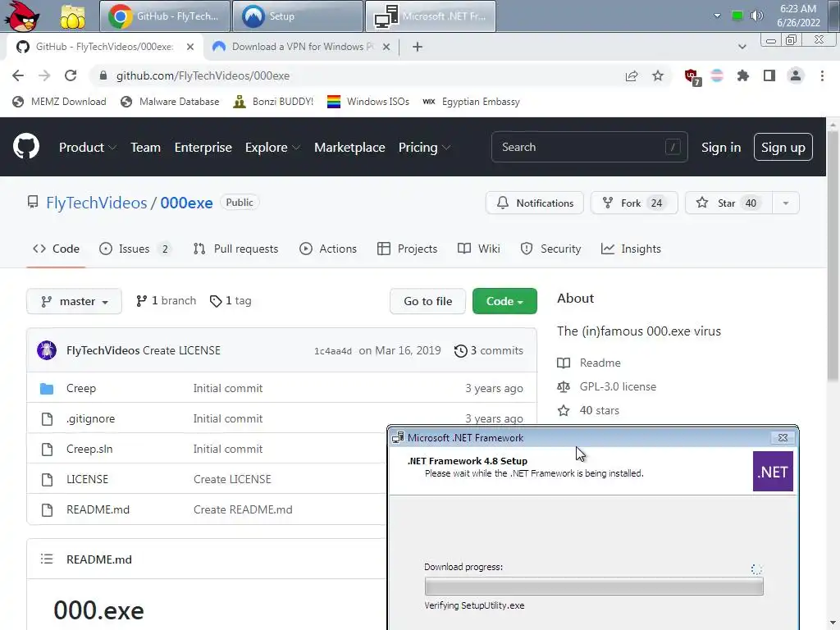The height and width of the screenshot is (630, 840).
Task: Expand the Product menu
Action: click(x=87, y=148)
